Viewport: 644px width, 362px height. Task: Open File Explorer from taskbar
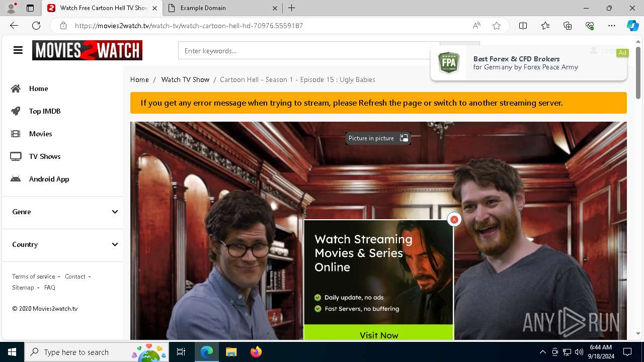[x=231, y=352]
